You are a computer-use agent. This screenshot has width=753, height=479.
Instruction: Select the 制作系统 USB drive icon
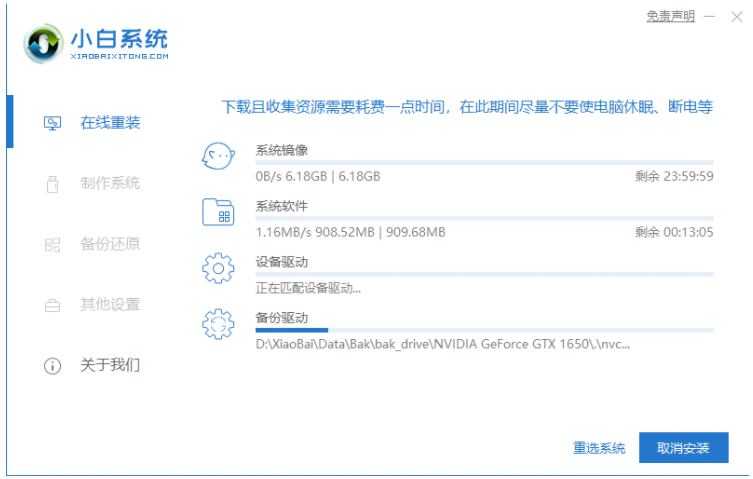[52, 184]
